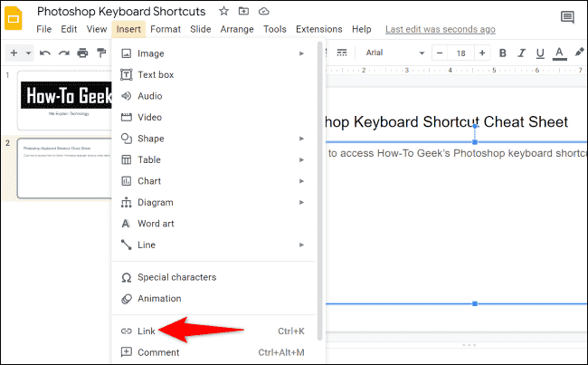This screenshot has height=365, width=588.
Task: Open the text color picker
Action: pos(558,53)
